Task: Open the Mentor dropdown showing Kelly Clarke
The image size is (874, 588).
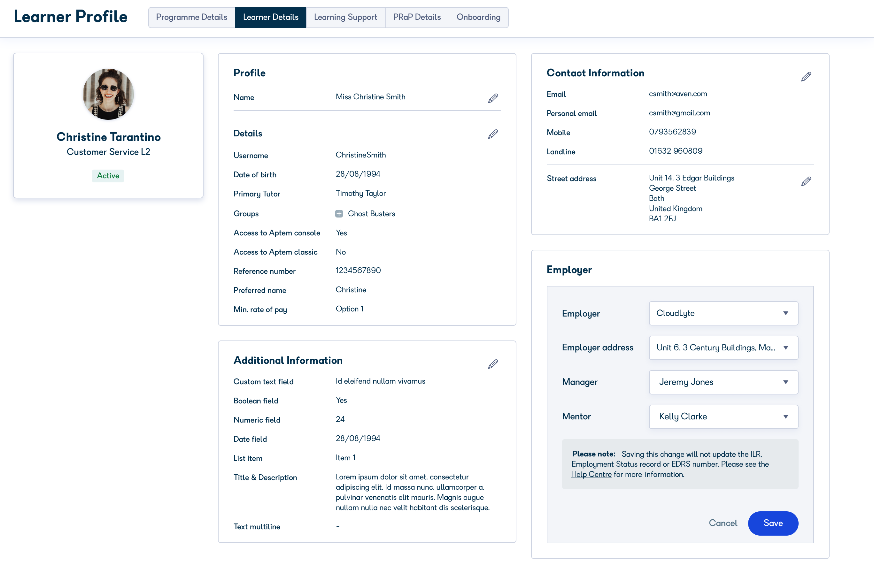Action: tap(723, 416)
